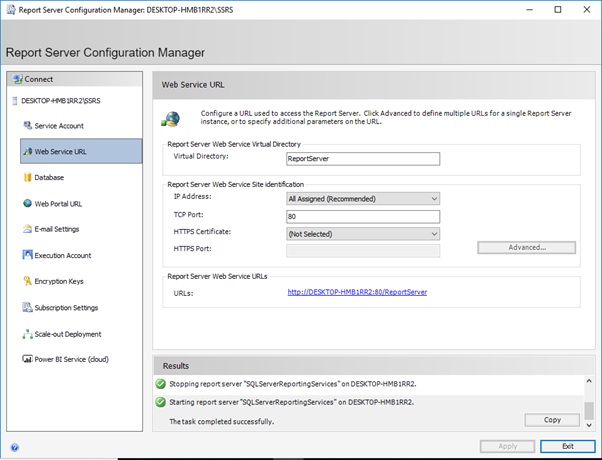Click the Results scrollbar thumb
Image resolution: width=602 pixels, height=460 pixels.
tap(589, 410)
